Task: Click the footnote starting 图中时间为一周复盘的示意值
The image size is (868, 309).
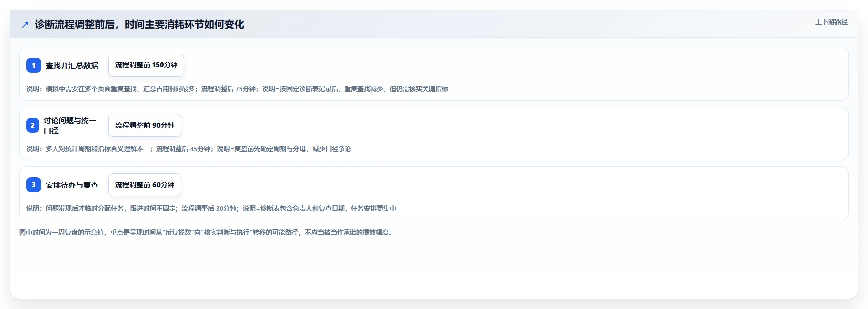Action: 207,232
